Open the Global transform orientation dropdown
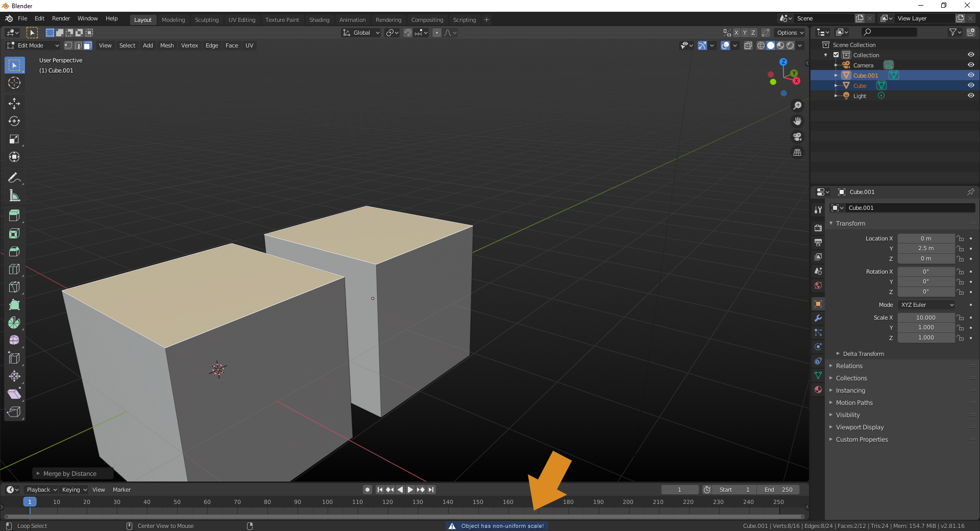The height and width of the screenshot is (531, 980). 361,33
